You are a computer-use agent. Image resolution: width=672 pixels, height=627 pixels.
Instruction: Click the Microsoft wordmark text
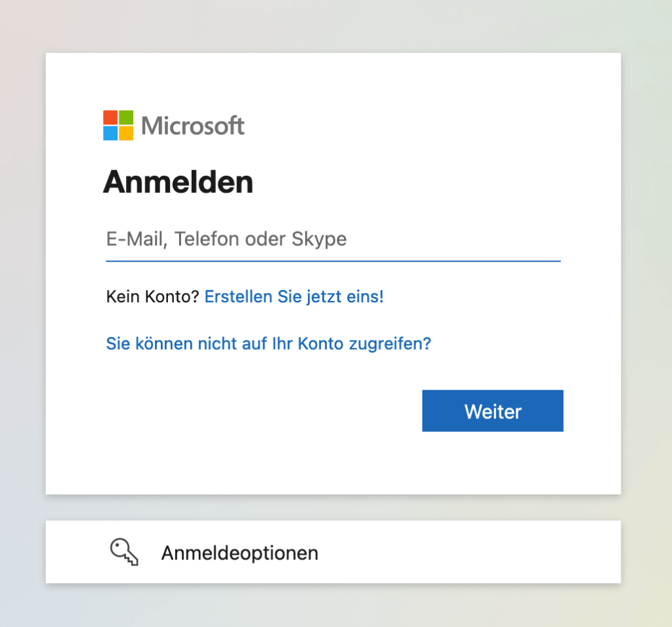(193, 125)
